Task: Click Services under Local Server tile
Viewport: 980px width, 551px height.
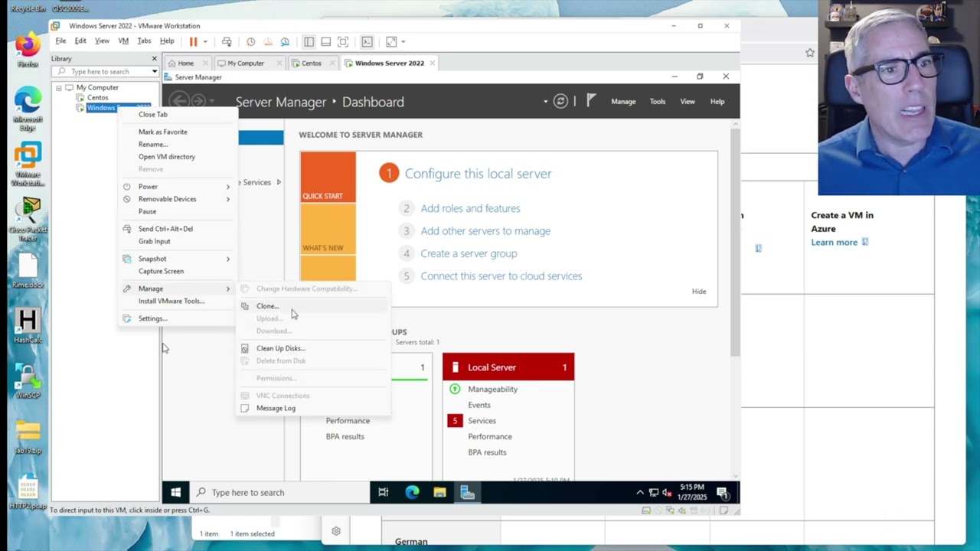Action: [x=482, y=421]
